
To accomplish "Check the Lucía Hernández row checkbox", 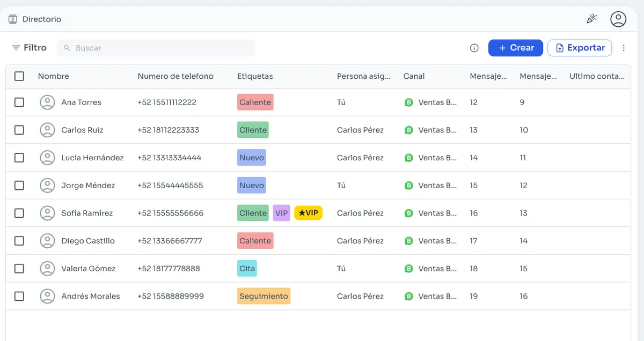I will pos(19,158).
